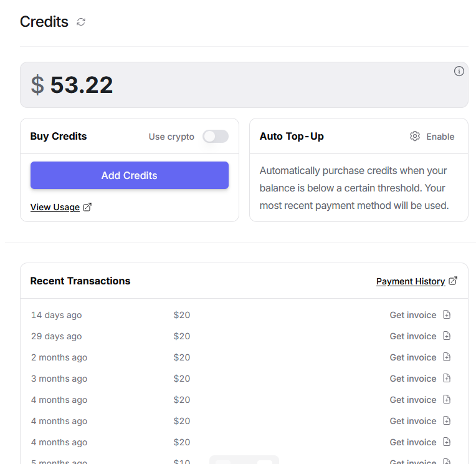Open the View Usage link
This screenshot has width=476, height=464.
click(x=55, y=207)
